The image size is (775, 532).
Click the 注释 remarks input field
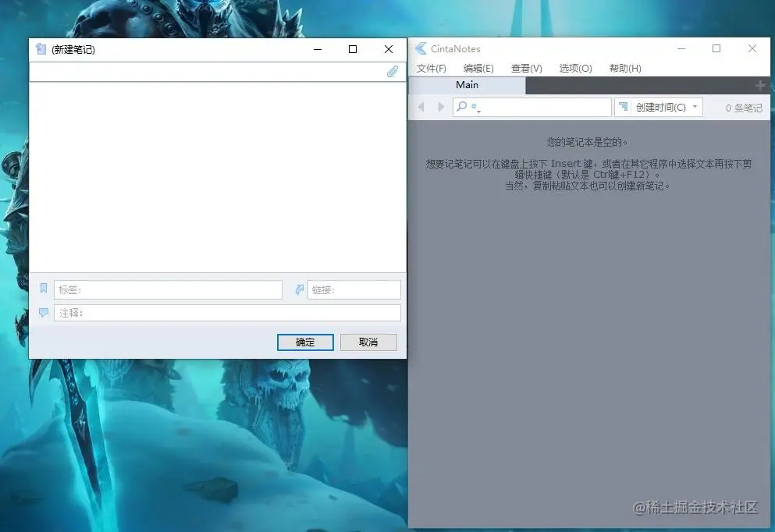(x=227, y=313)
